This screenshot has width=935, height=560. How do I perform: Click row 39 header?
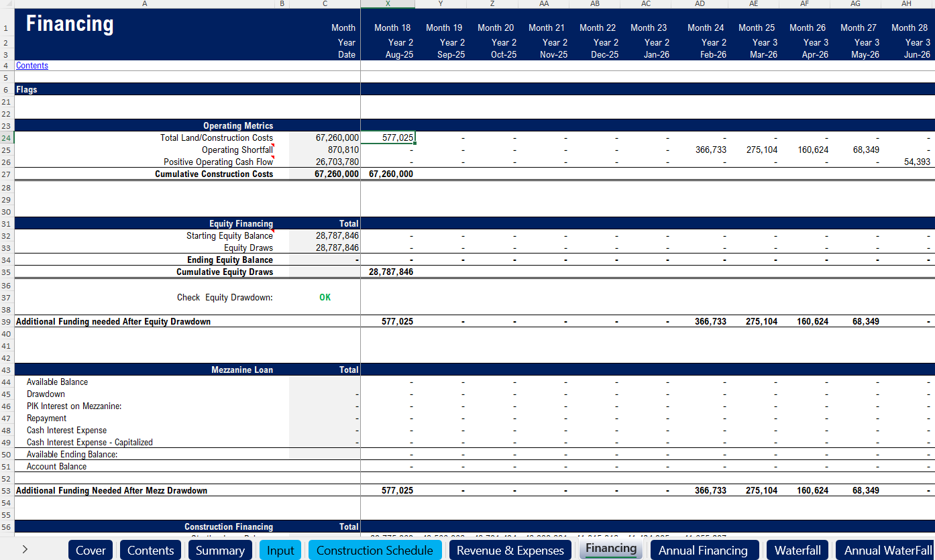(x=6, y=322)
